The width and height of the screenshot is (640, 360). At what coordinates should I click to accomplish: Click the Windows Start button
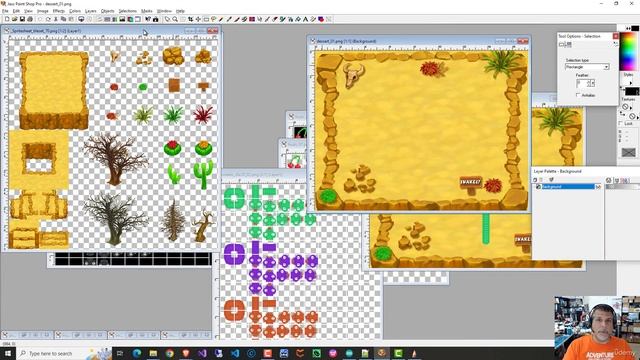[7, 353]
